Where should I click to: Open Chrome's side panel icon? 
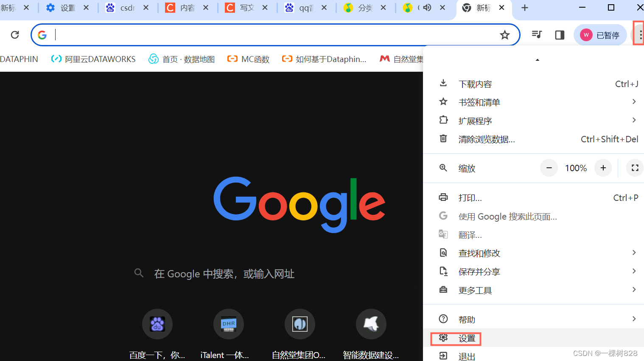coord(559,35)
